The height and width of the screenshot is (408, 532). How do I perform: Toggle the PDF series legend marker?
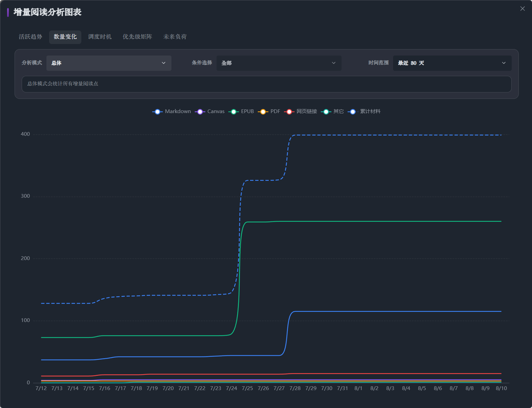coord(263,112)
